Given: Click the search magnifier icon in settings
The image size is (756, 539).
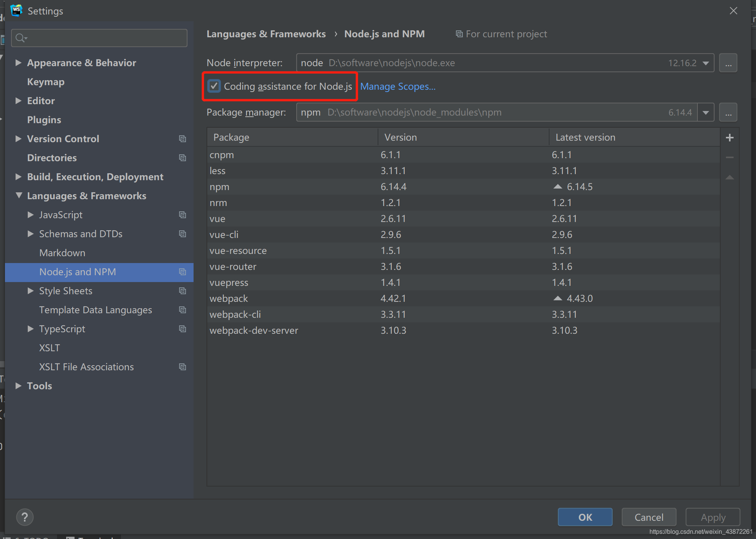Looking at the screenshot, I should pyautogui.click(x=21, y=38).
